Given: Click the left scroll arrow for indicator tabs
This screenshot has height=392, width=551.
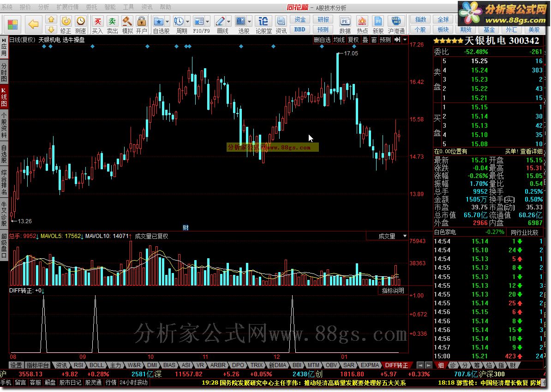Looking at the screenshot, I should [x=420, y=365].
